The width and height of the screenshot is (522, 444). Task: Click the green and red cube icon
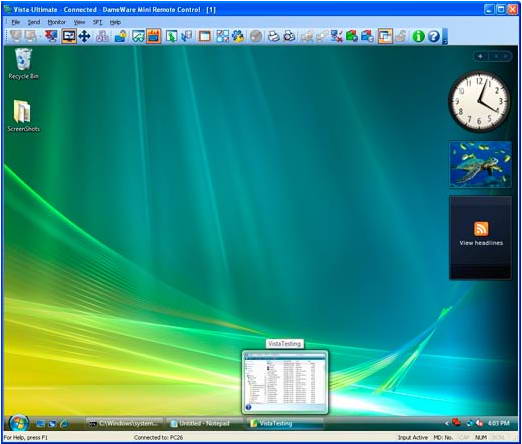pos(352,36)
